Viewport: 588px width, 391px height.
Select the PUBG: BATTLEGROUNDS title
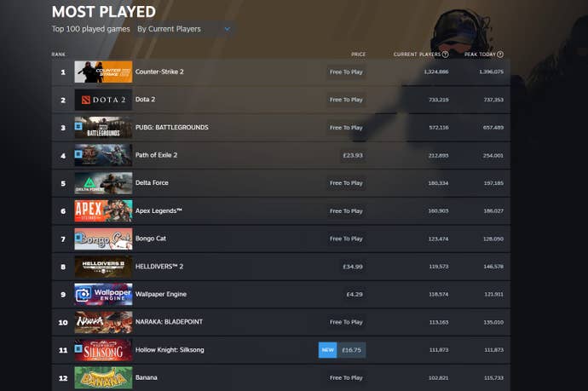pos(172,127)
